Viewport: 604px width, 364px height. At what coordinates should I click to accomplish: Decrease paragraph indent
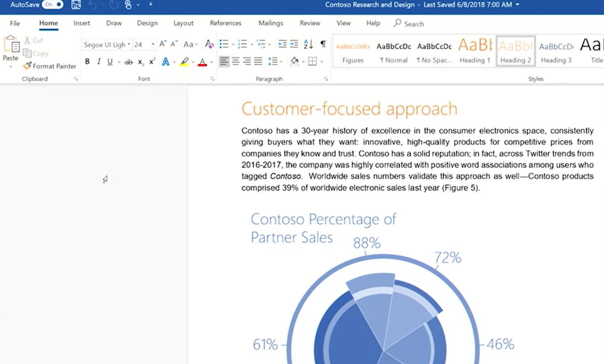(x=282, y=45)
